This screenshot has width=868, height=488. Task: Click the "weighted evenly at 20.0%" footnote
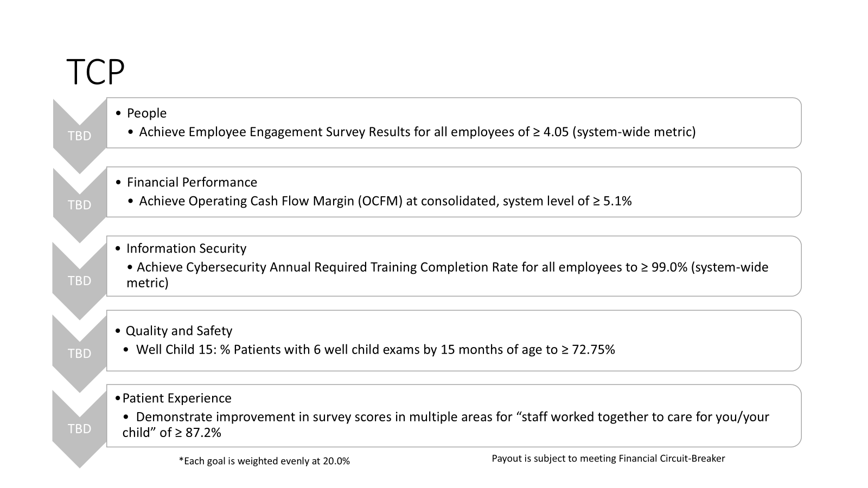[x=264, y=461]
